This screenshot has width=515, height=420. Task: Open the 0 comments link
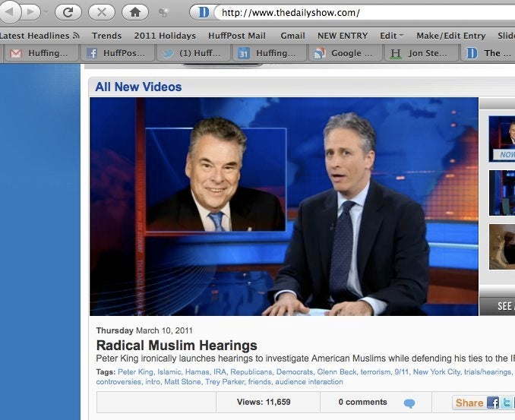pyautogui.click(x=362, y=402)
